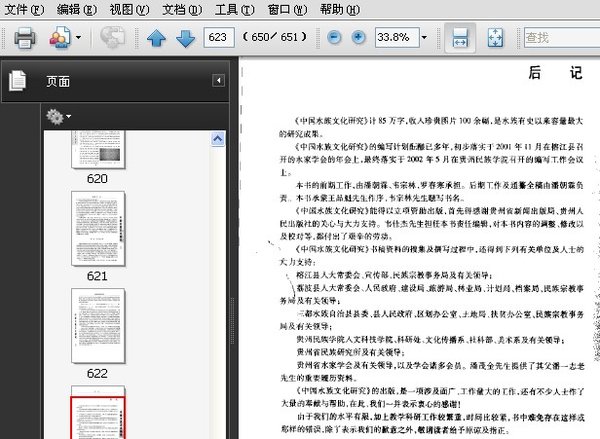Open the zoom percentage dropdown
This screenshot has width=600, height=439.
[425, 38]
